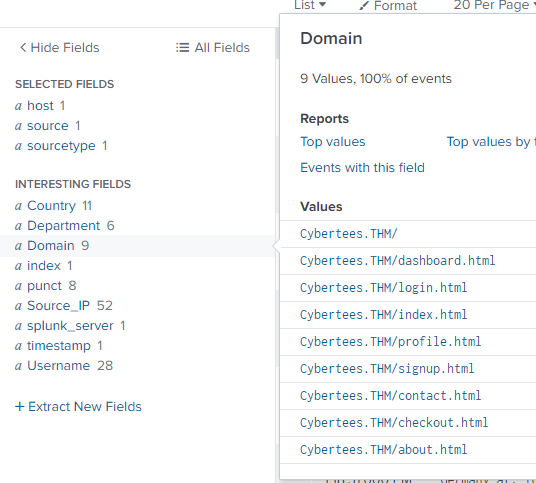Open the List view dropdown
Viewport: 536px width, 483px height.
pos(310,5)
